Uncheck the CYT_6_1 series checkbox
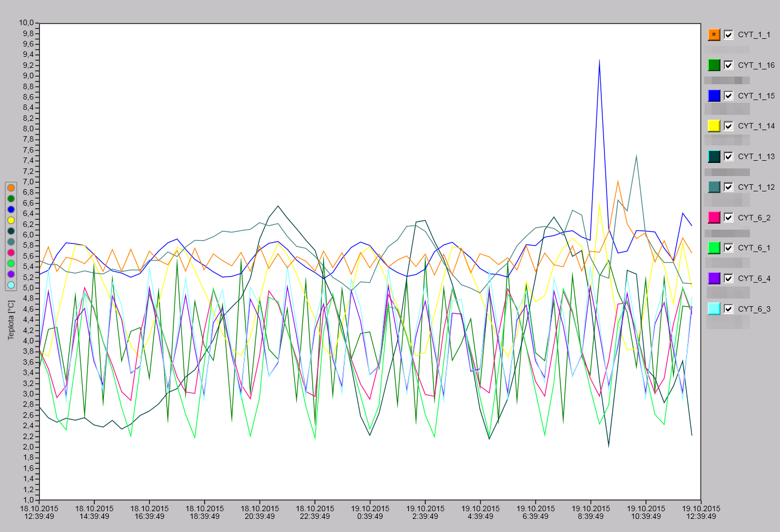 [729, 248]
